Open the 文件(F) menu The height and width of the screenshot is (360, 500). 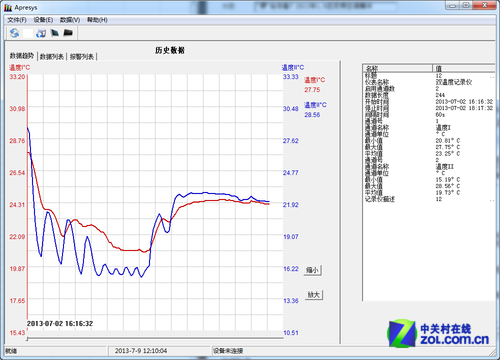[17, 20]
